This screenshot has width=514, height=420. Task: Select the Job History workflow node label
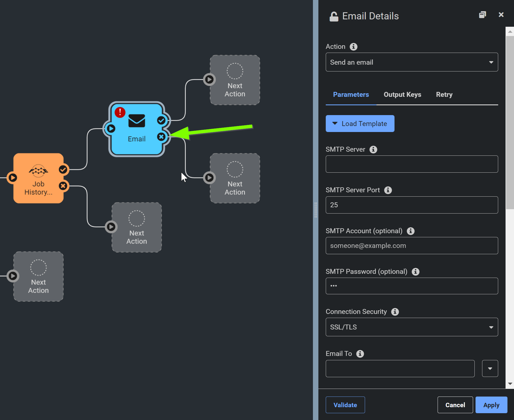coord(38,188)
